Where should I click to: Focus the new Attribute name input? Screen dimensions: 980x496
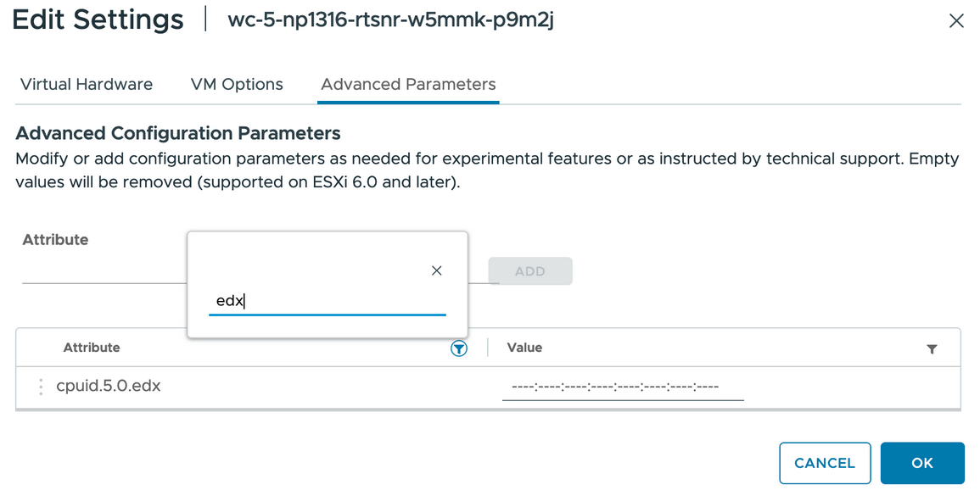click(102, 271)
